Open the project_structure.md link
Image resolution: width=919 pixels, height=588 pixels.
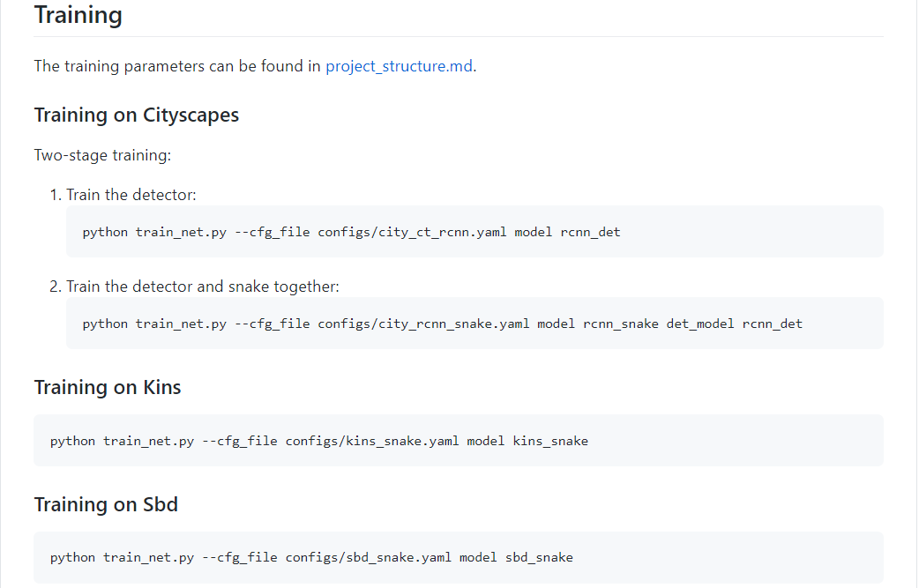400,66
